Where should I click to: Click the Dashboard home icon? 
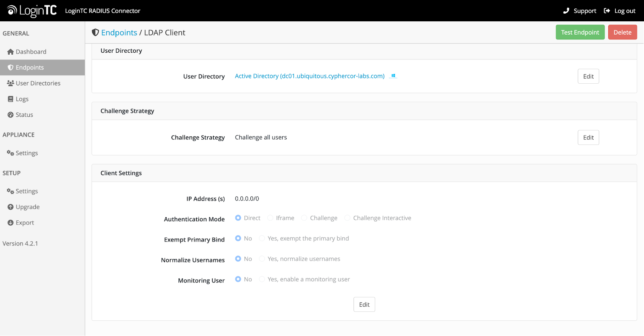coord(10,52)
